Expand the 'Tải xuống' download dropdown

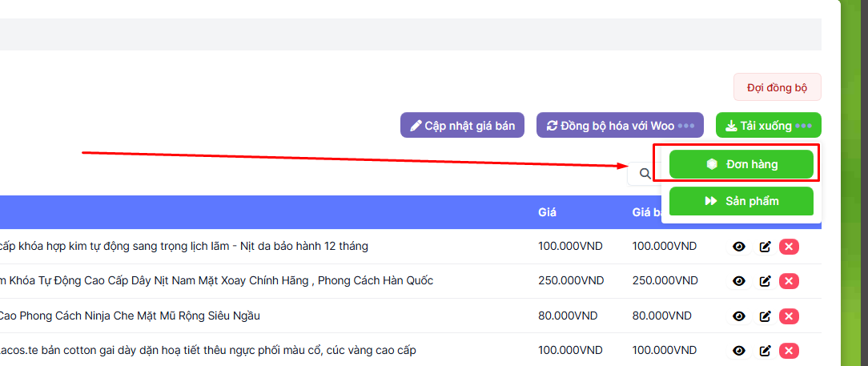click(768, 126)
